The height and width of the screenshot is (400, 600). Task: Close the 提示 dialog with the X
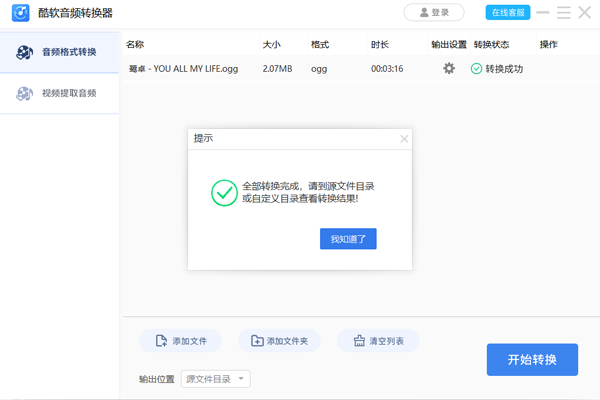point(404,139)
